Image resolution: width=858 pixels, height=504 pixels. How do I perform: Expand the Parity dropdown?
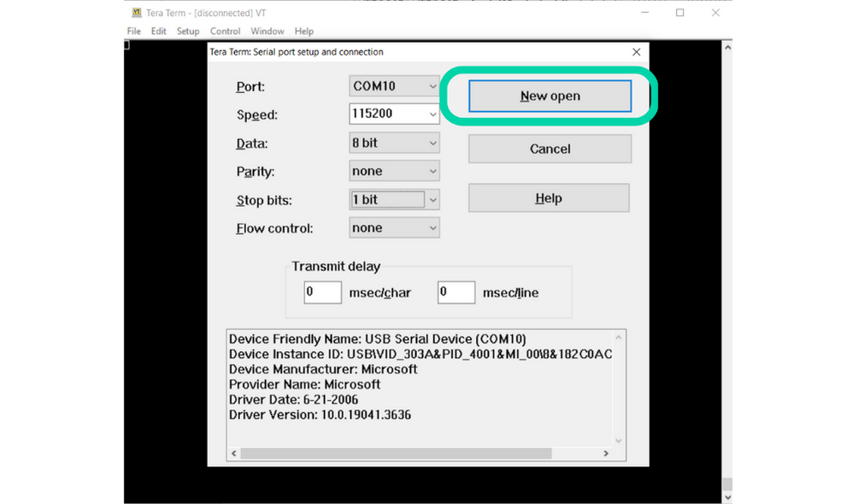coord(394,171)
